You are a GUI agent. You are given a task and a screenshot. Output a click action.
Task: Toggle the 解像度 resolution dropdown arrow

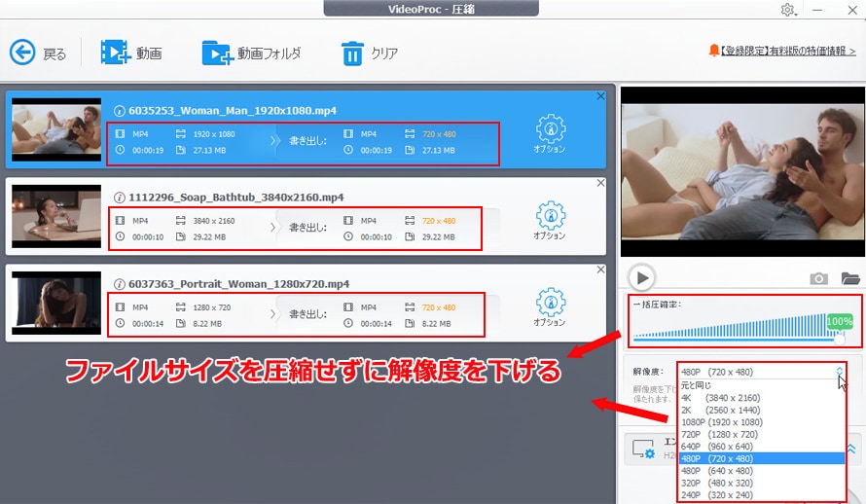tap(840, 372)
